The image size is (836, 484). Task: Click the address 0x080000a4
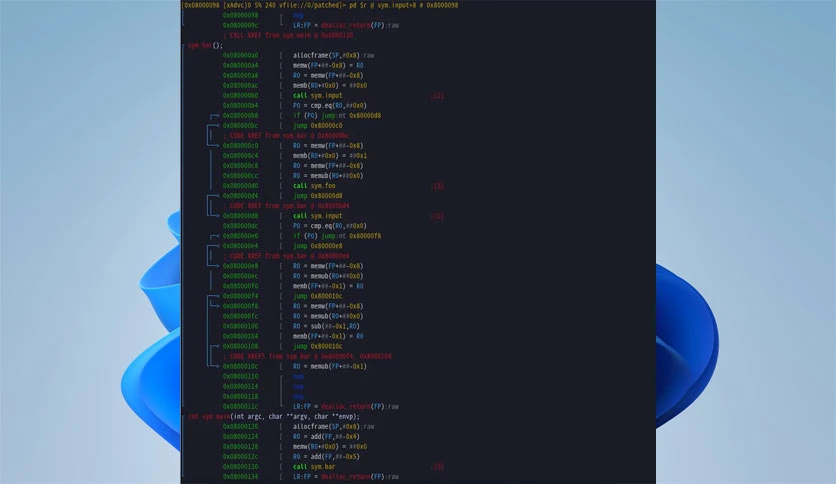[x=240, y=66]
